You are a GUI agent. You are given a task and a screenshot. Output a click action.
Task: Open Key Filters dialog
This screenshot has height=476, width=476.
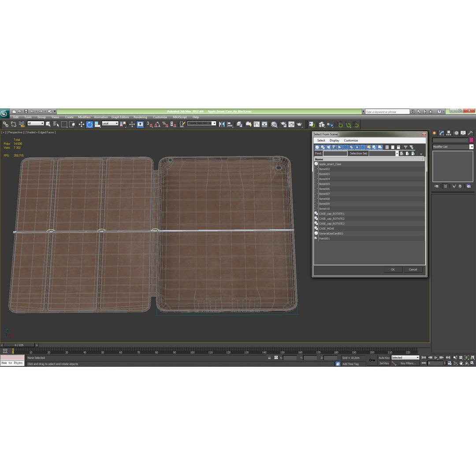click(408, 363)
